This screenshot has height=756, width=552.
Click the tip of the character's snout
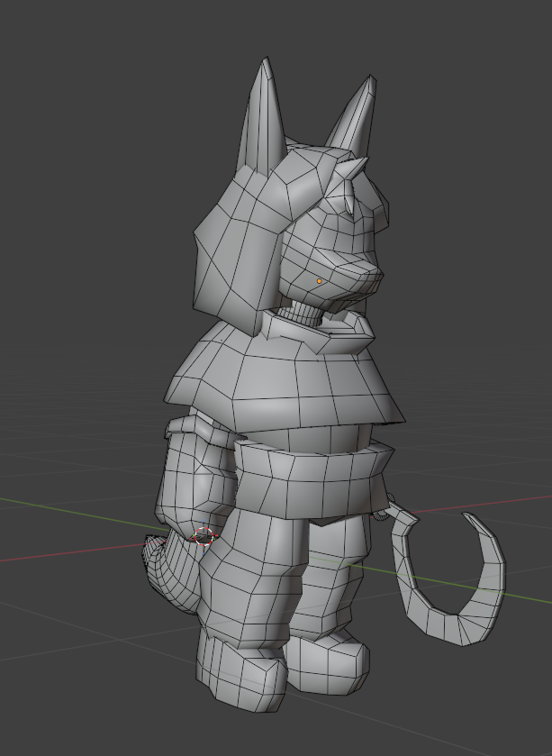(x=377, y=269)
